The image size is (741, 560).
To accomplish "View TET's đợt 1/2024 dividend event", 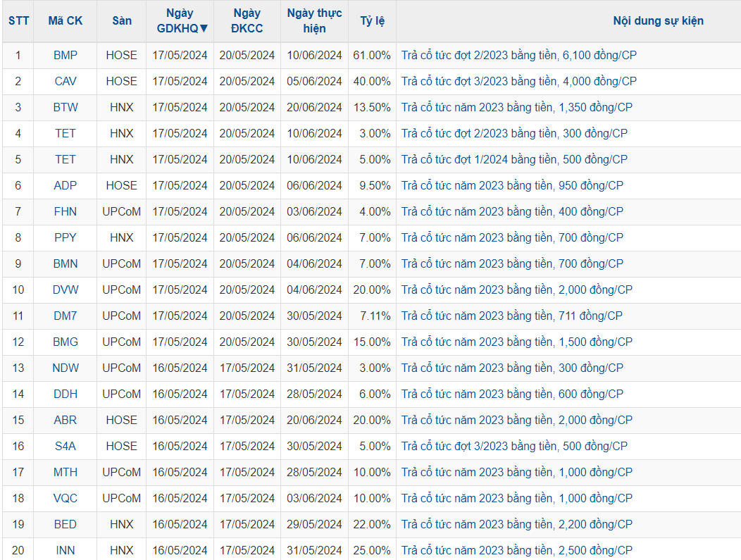I will point(514,159).
